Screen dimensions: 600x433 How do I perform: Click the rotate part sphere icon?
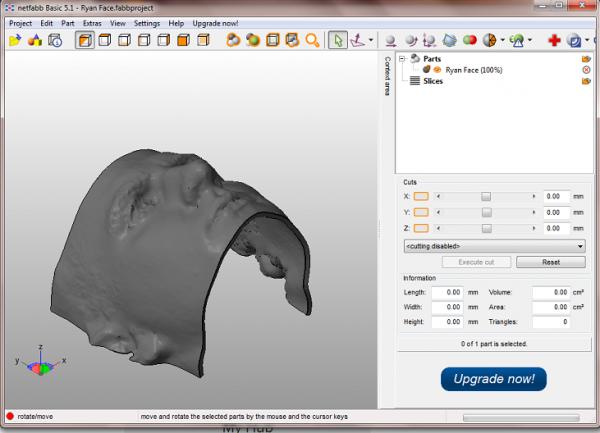click(411, 40)
